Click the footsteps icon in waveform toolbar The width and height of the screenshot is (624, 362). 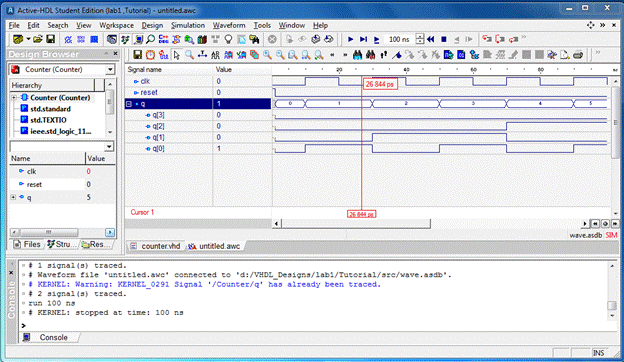click(384, 55)
